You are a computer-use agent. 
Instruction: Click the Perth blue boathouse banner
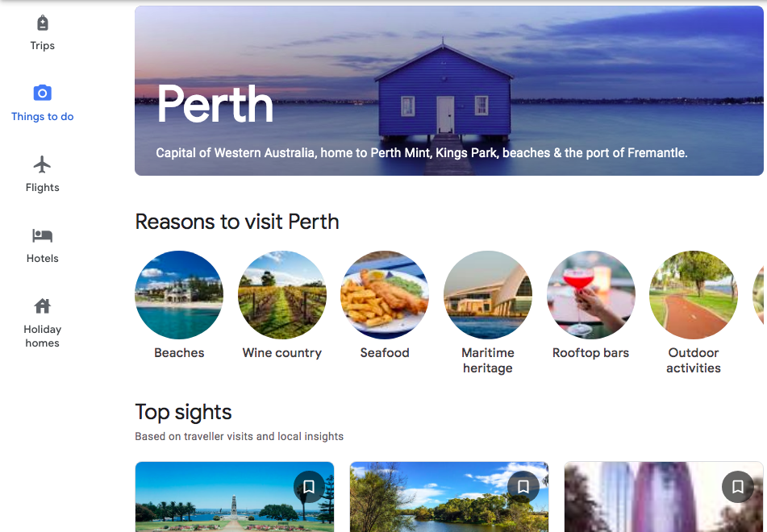point(449,90)
